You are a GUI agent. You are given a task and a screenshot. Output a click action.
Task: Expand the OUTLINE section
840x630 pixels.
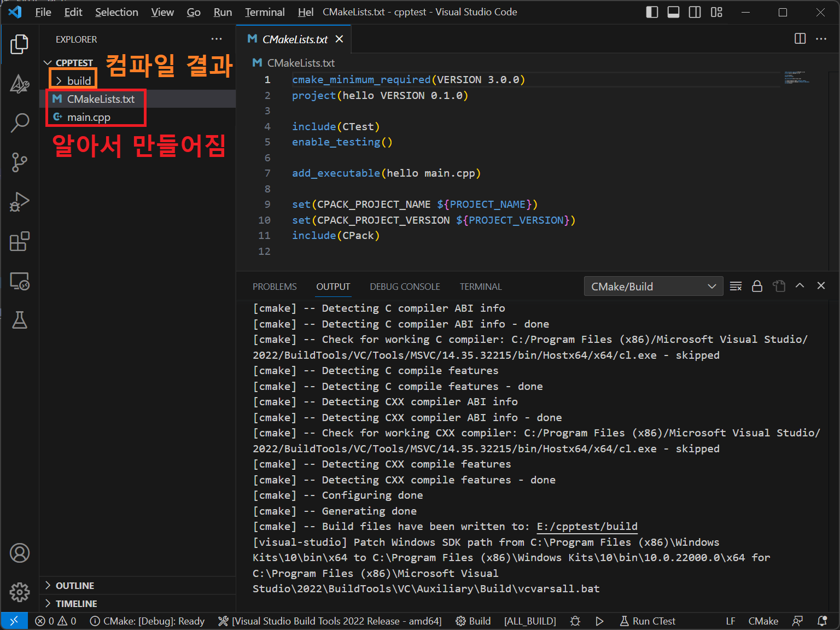pos(75,586)
